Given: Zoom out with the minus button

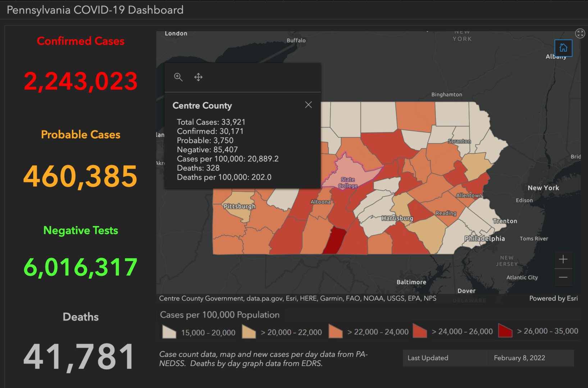Looking at the screenshot, I should point(563,277).
